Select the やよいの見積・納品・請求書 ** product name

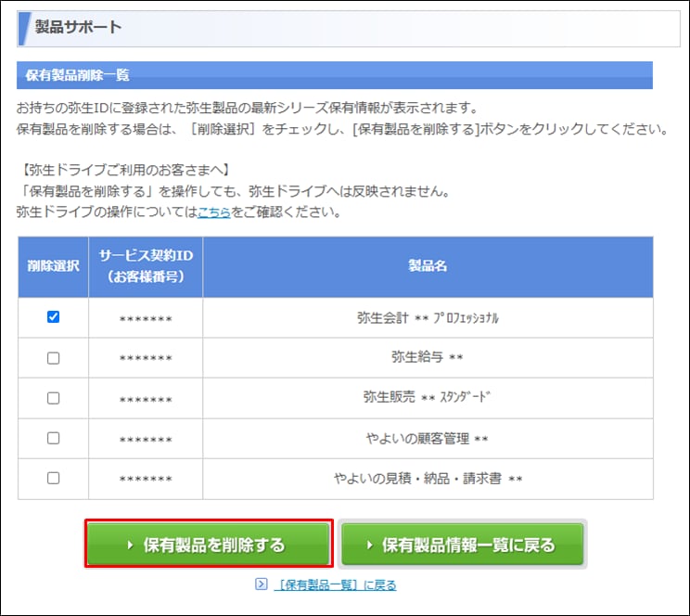[428, 479]
